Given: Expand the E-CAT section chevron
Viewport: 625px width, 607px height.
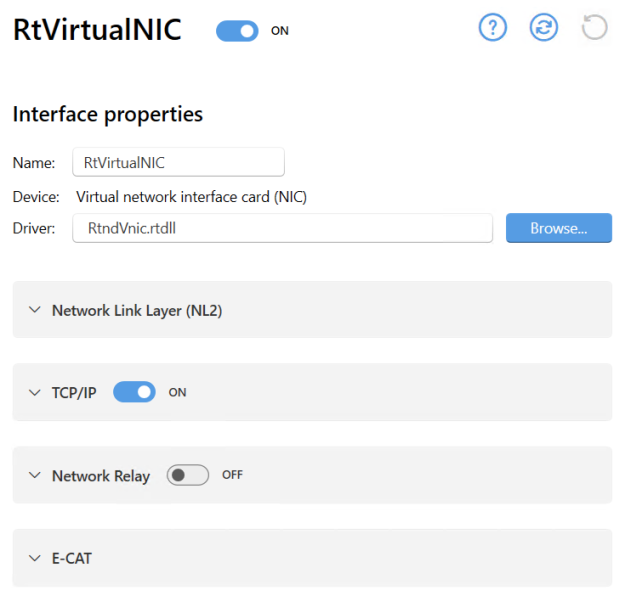Looking at the screenshot, I should tap(35, 558).
